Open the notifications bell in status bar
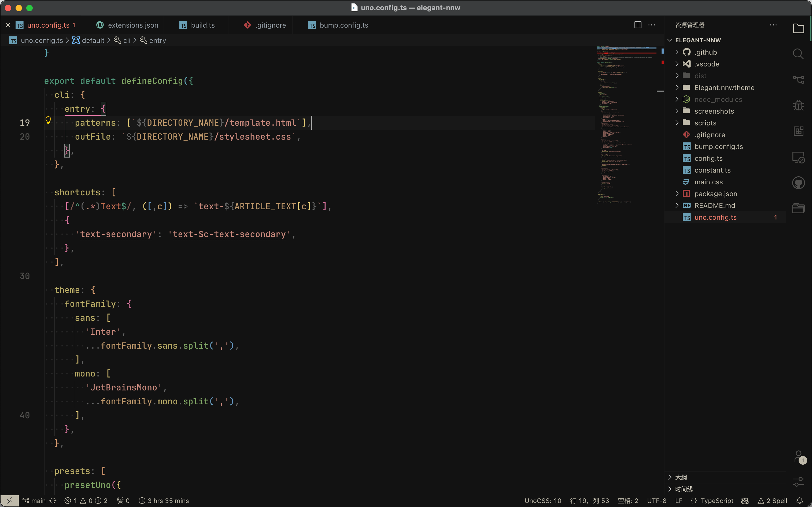 [800, 500]
